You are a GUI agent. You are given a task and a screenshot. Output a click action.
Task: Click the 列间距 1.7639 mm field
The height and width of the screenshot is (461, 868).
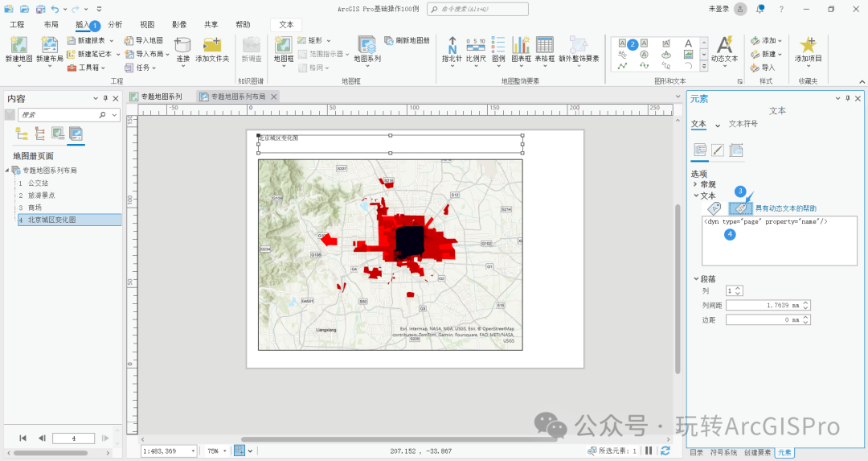pos(768,305)
